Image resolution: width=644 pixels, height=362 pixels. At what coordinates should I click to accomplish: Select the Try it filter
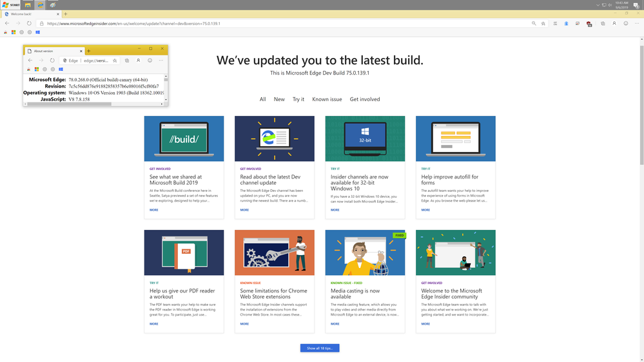coord(298,99)
